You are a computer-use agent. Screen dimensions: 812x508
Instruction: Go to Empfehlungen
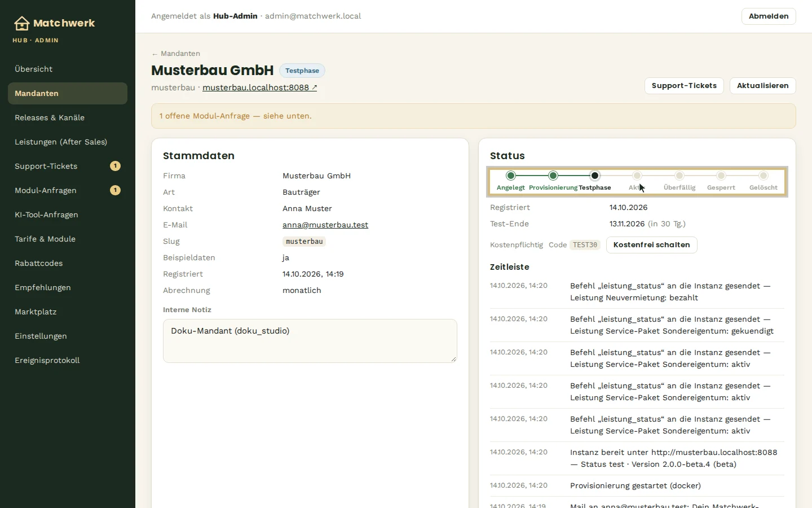coord(68,287)
